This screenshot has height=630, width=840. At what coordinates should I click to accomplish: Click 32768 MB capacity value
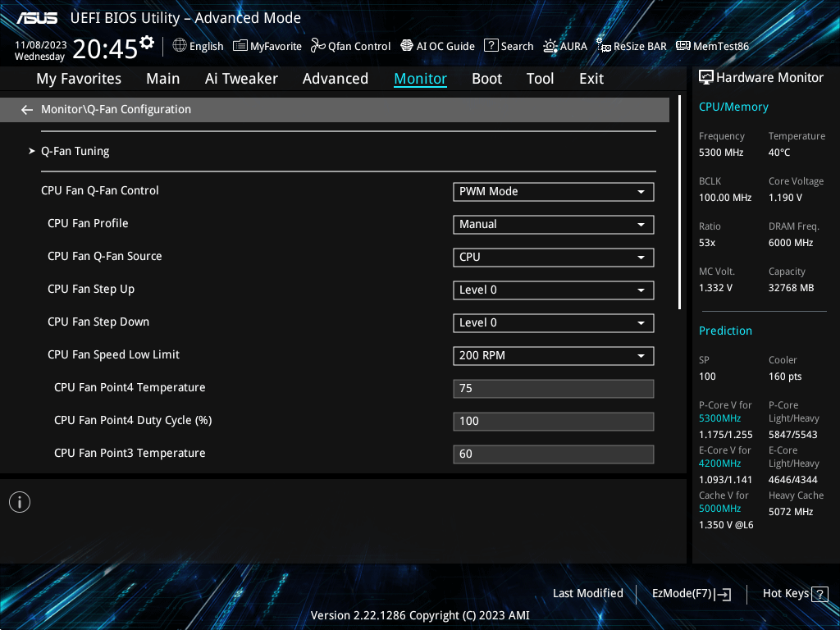(792, 288)
